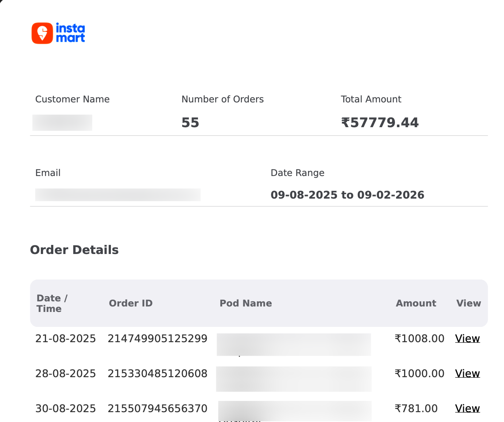Click the Date / Time column header
This screenshot has width=504, height=422.
[x=52, y=303]
